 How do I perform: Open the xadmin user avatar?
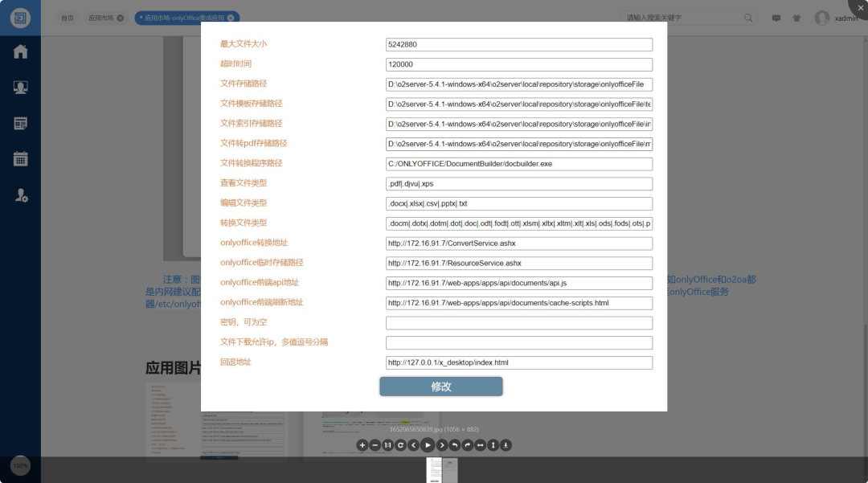[821, 18]
